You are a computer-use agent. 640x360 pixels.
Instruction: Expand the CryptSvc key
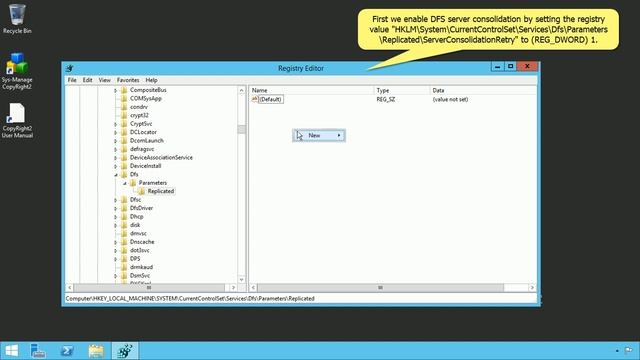[116, 124]
